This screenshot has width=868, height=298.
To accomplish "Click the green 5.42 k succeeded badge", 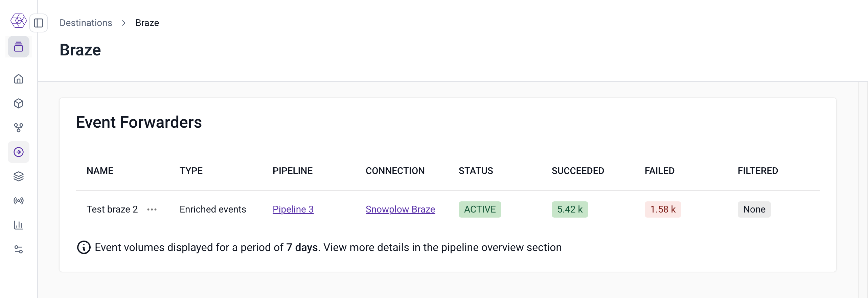I will coord(570,209).
